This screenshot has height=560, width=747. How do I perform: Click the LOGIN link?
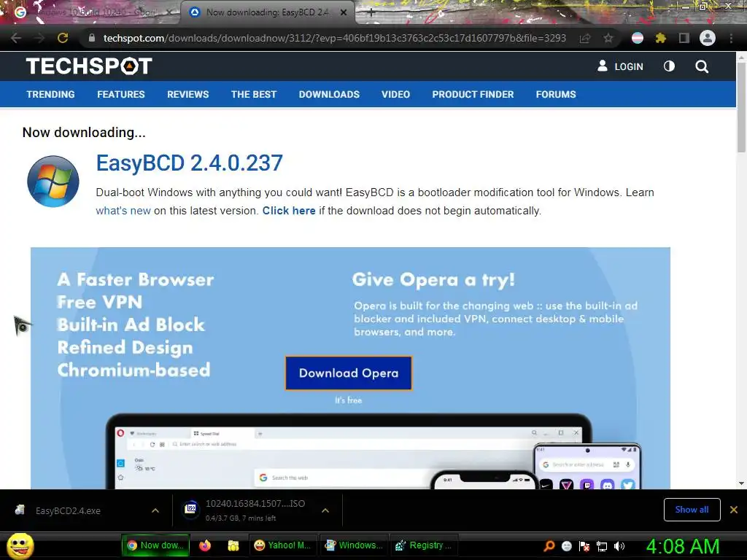[x=620, y=66]
